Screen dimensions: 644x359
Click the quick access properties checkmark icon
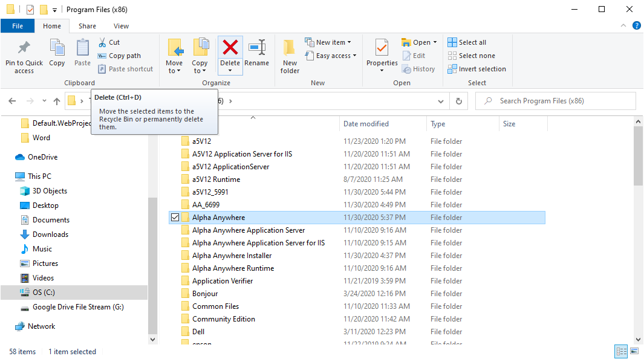[x=30, y=10]
